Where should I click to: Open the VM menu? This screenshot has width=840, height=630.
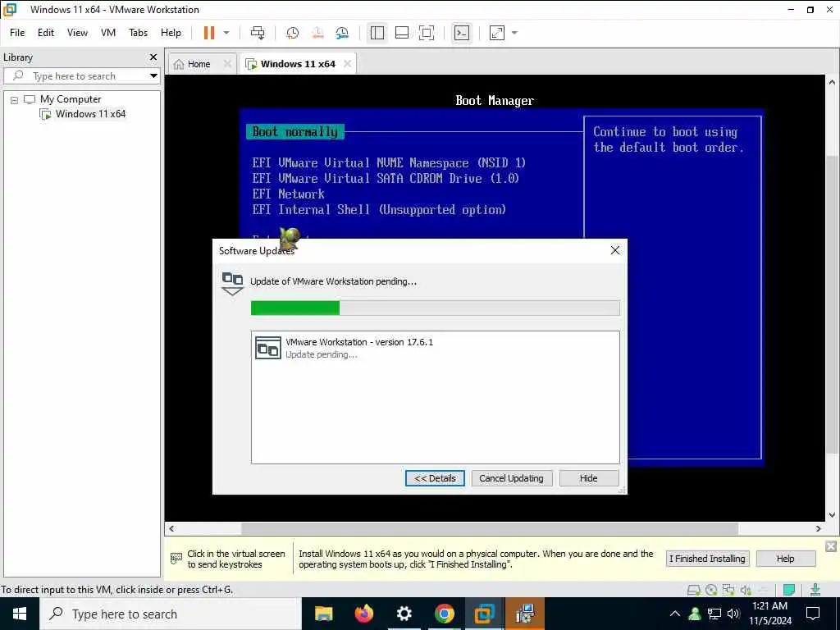point(108,33)
